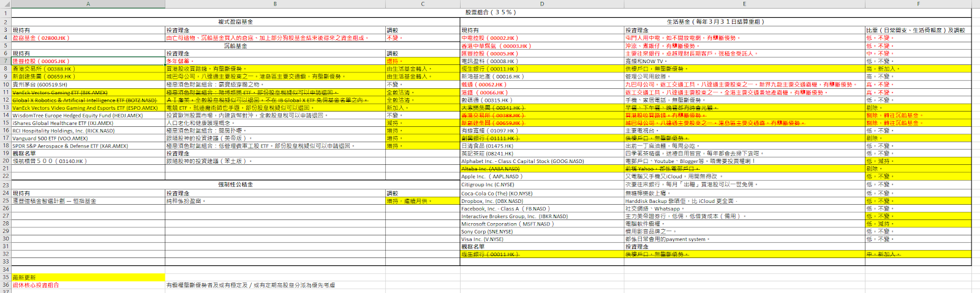Select cell Dropbox, Inc. (DBX.NASD)
This screenshot has width=980, height=293.
(x=542, y=200)
